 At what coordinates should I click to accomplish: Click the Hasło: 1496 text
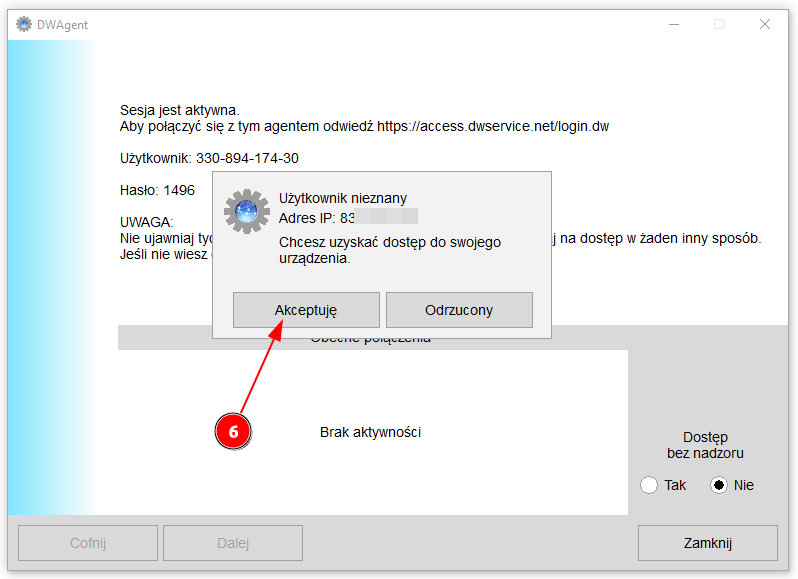pos(157,190)
